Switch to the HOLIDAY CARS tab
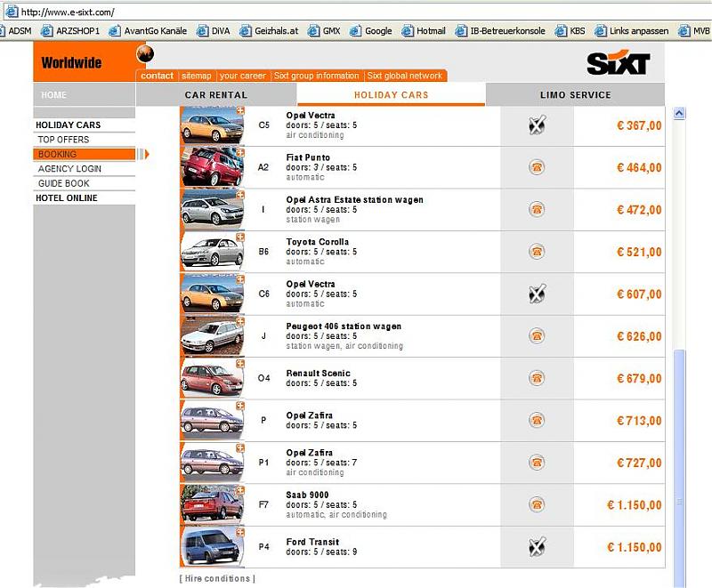The image size is (712, 588). pyautogui.click(x=391, y=95)
